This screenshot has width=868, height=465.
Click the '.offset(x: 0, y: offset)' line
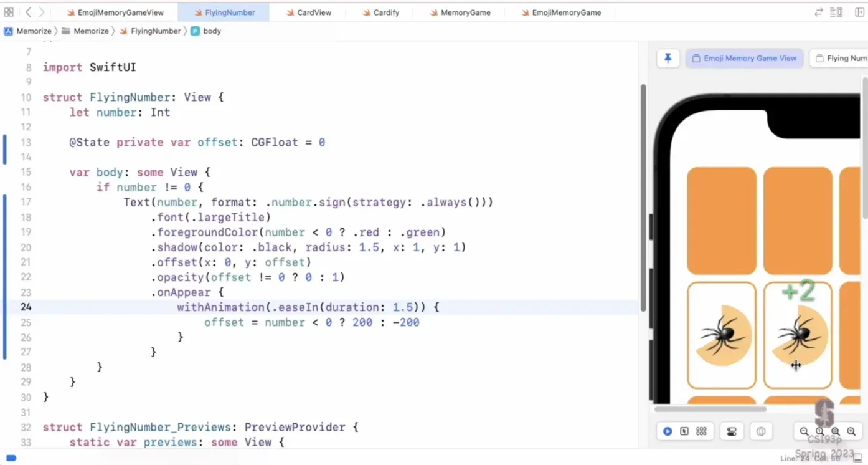230,262
